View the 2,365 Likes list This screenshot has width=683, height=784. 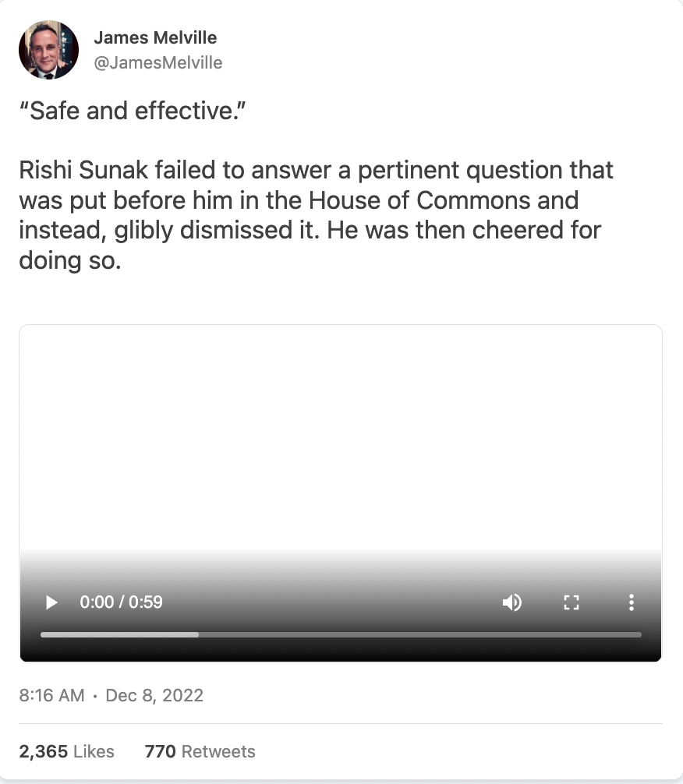coord(67,751)
